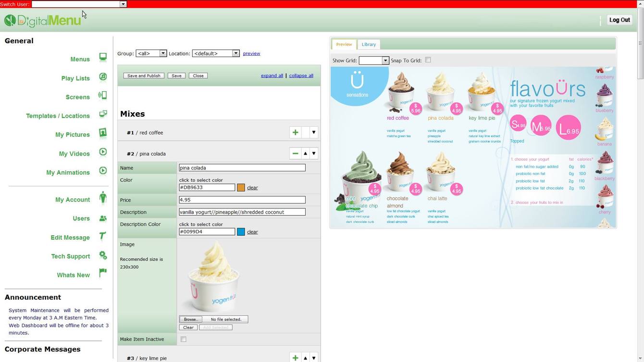Viewport: 644px width, 362px height.
Task: Click the Templates / Locations icon
Action: (x=103, y=114)
